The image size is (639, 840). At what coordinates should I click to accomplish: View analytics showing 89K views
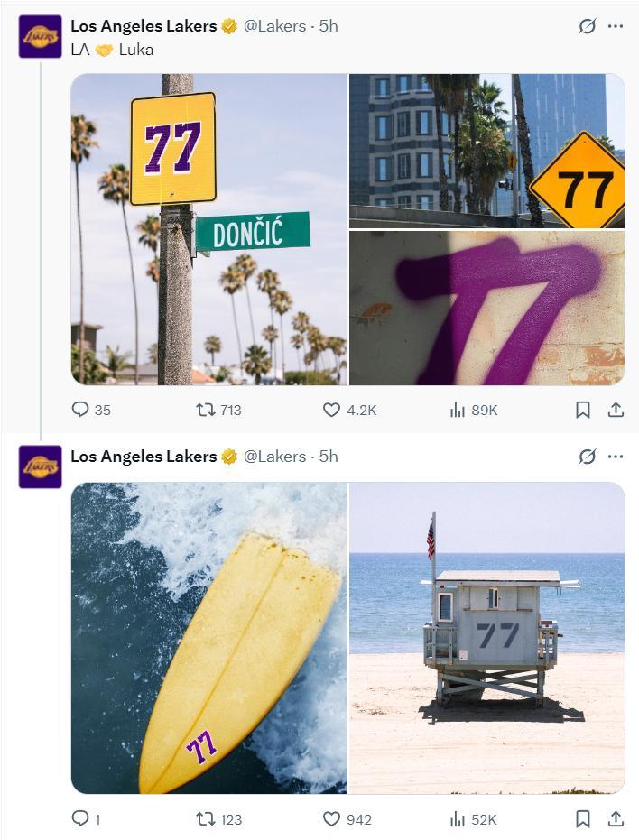coord(458,410)
